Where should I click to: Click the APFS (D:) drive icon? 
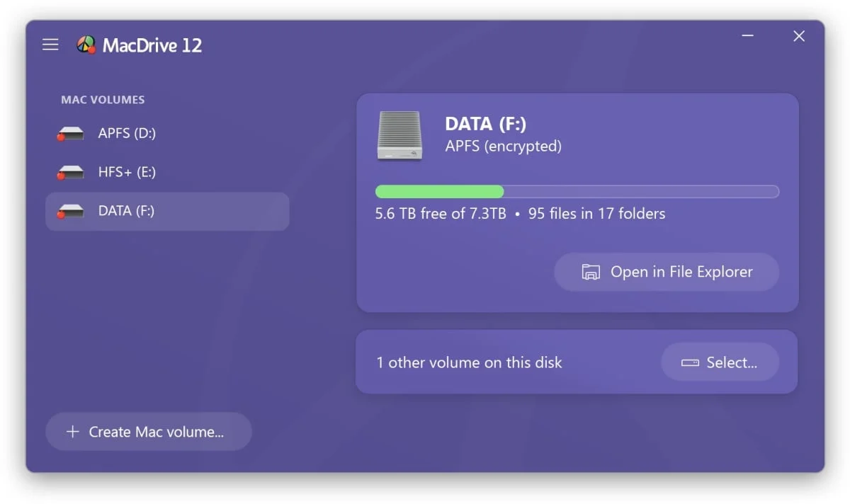coord(71,134)
